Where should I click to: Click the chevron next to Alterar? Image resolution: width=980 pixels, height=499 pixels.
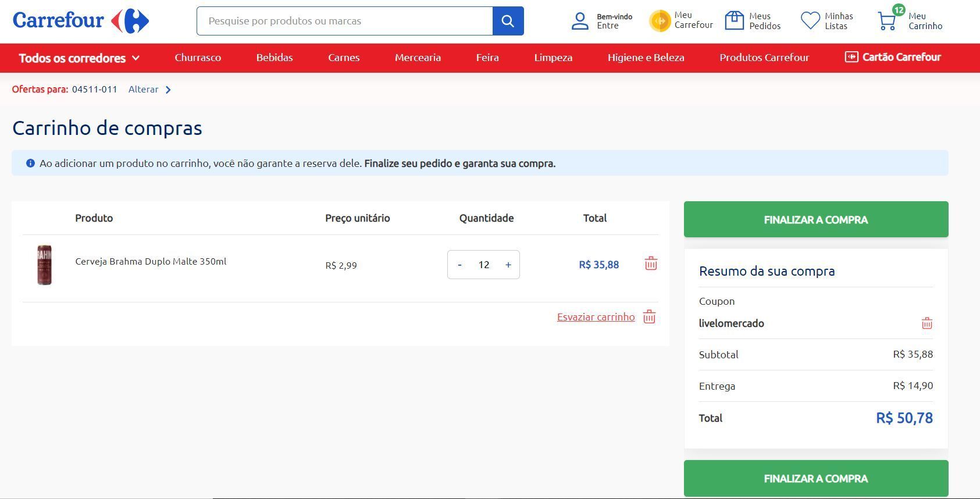pyautogui.click(x=168, y=90)
